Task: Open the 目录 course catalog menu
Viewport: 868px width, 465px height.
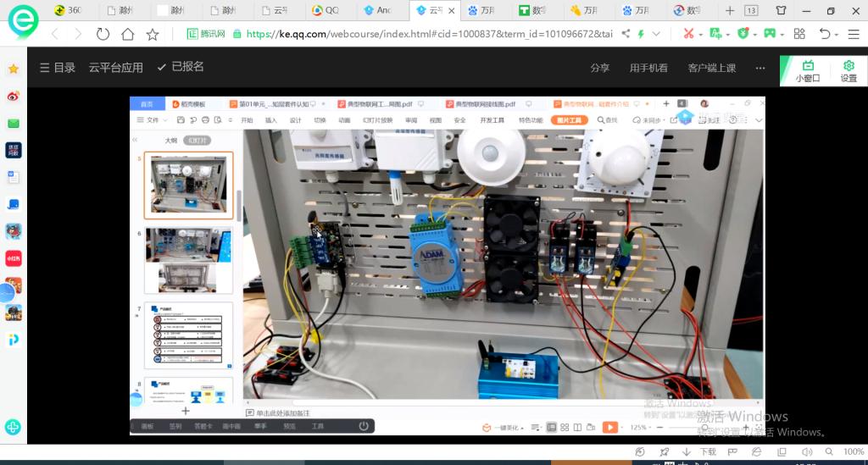Action: [57, 68]
